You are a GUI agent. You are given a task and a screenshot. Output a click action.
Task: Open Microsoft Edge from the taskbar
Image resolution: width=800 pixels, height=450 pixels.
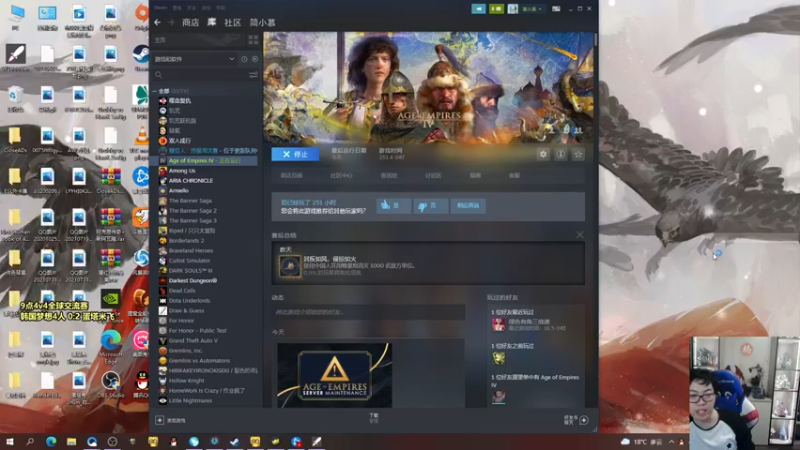[51, 441]
